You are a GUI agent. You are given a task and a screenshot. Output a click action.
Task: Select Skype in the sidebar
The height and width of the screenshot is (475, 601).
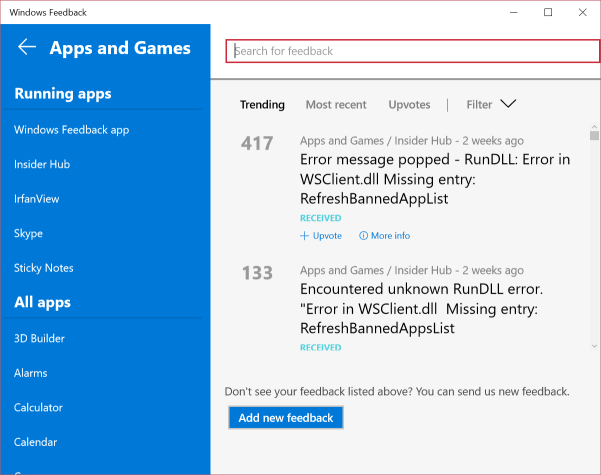coord(28,233)
